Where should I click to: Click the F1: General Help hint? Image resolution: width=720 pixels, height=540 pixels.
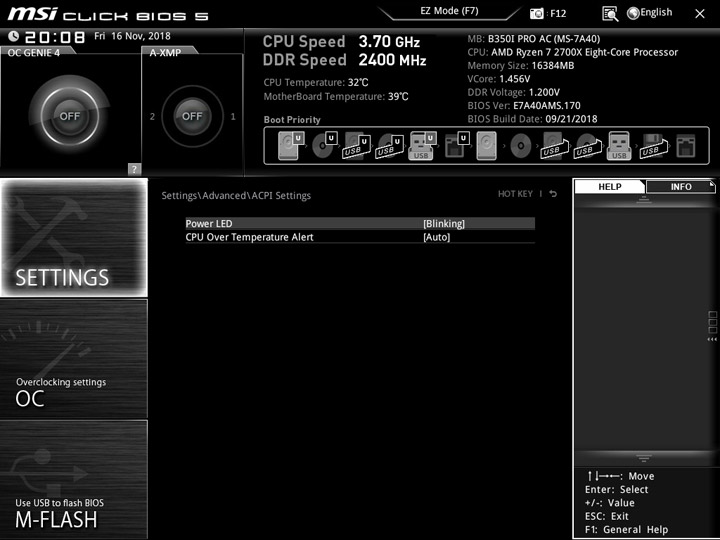(626, 529)
